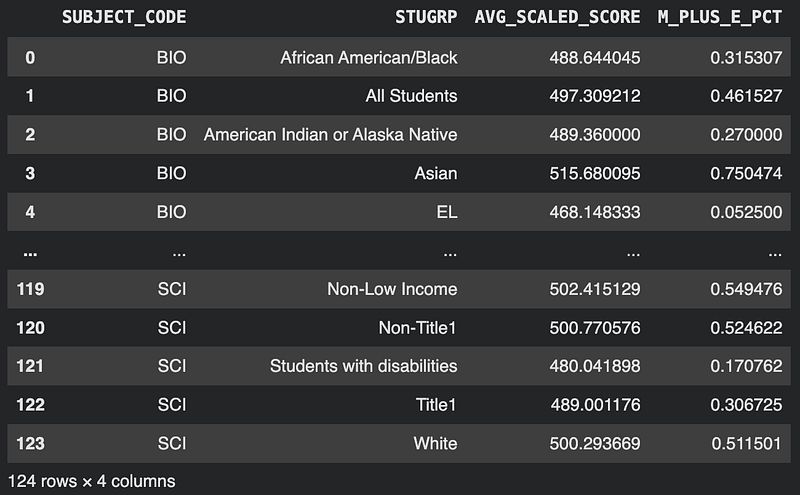Select American Indian or Alaska Native cell
Image resolution: width=800 pixels, height=495 pixels.
(x=330, y=135)
